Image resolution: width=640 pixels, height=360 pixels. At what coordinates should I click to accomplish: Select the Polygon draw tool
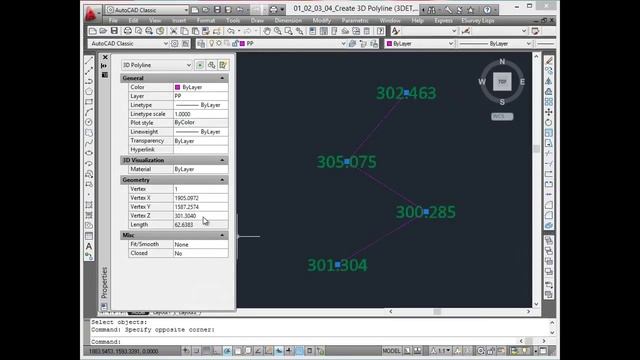pyautogui.click(x=89, y=91)
